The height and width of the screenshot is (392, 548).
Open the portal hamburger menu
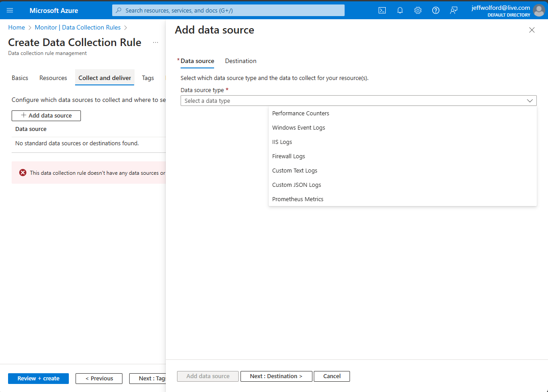(9, 10)
